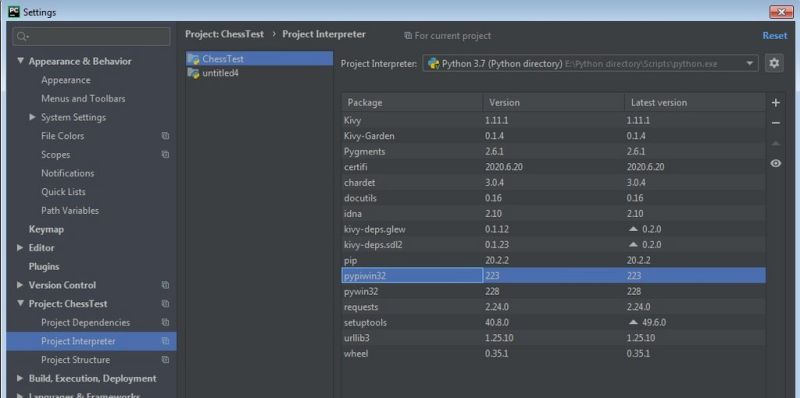800x398 pixels.
Task: Open the File Colors settings
Action: point(63,136)
